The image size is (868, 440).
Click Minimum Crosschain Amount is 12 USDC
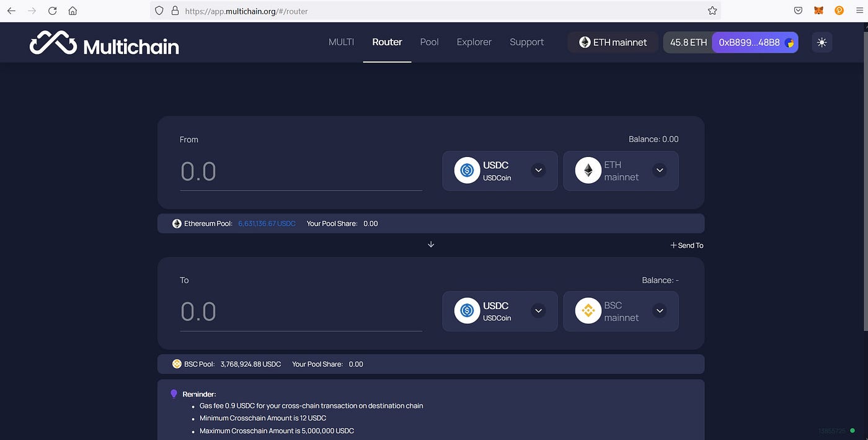pyautogui.click(x=263, y=418)
